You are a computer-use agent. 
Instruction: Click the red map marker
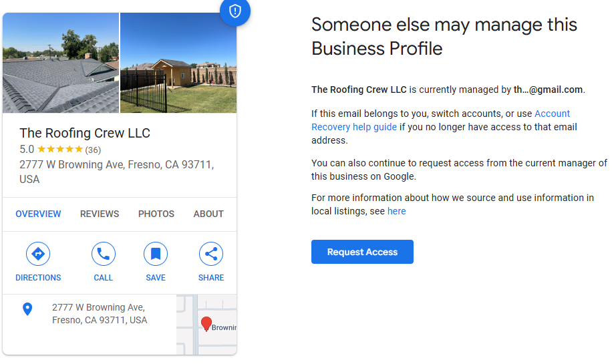pyautogui.click(x=206, y=324)
